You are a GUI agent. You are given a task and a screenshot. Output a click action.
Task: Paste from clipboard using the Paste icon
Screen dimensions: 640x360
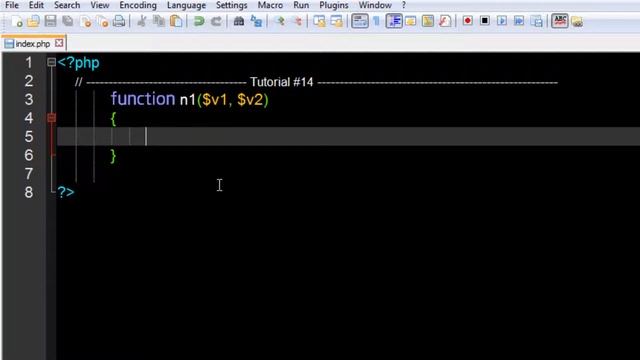(x=176, y=21)
